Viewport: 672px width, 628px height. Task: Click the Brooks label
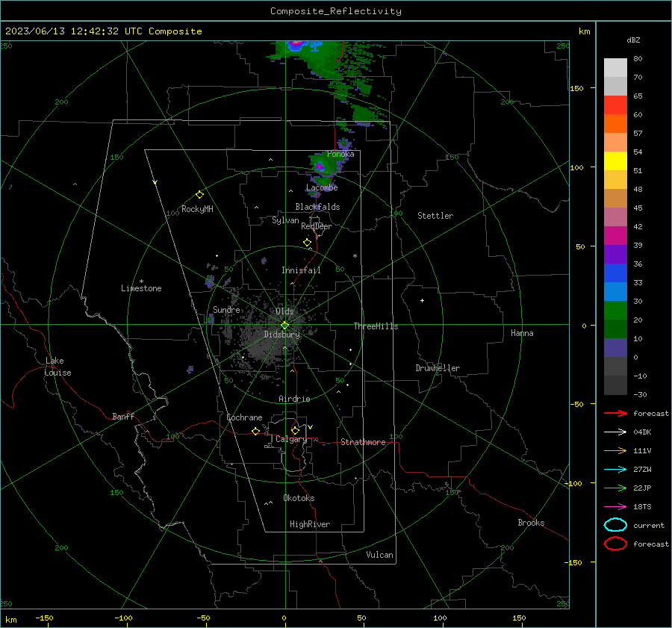click(531, 523)
